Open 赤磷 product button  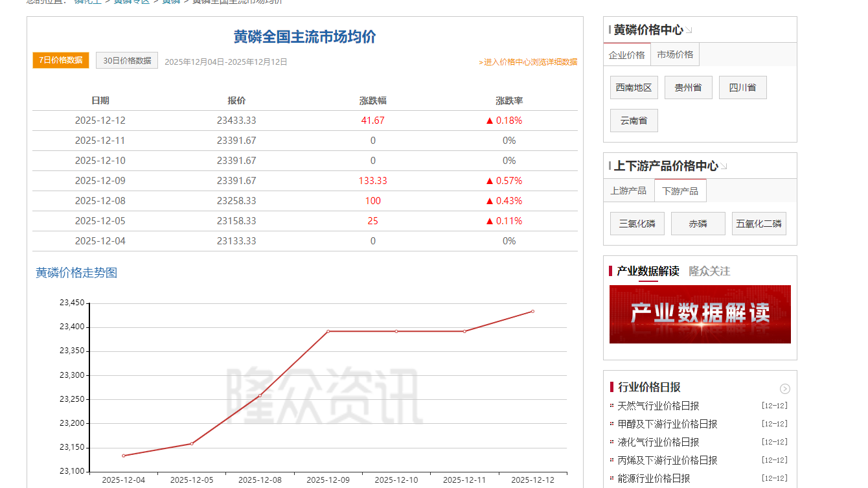click(x=698, y=224)
